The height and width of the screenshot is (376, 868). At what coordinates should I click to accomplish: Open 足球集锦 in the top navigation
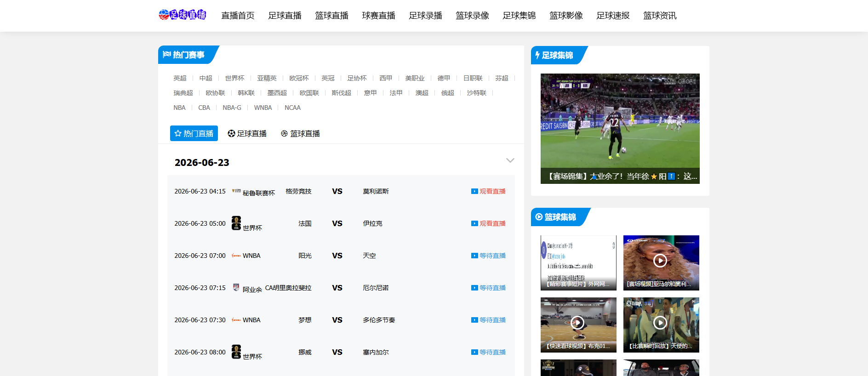(x=519, y=16)
